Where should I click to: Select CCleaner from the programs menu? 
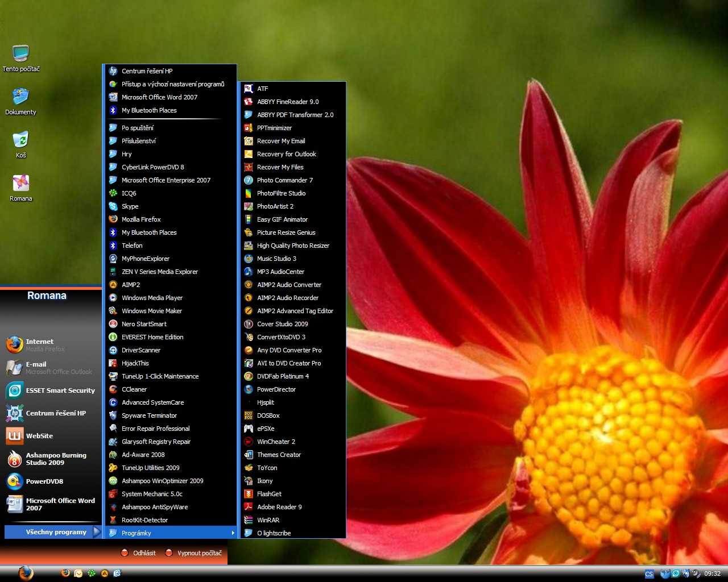[x=134, y=389]
